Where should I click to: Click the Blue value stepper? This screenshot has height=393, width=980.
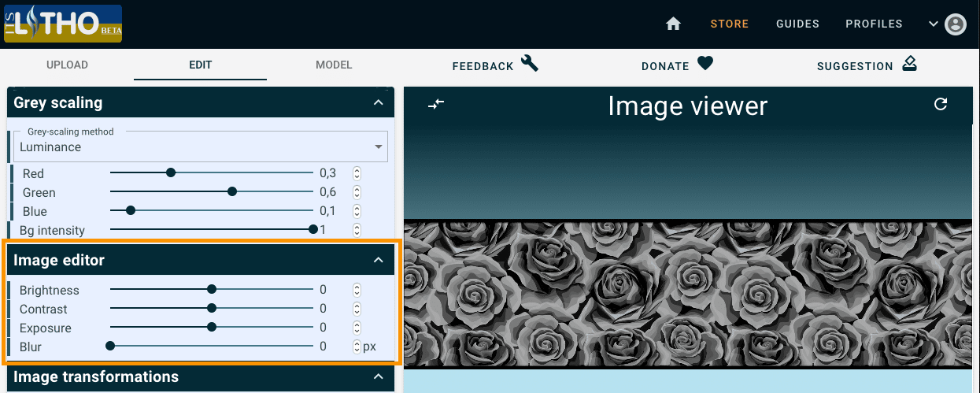[x=357, y=211]
